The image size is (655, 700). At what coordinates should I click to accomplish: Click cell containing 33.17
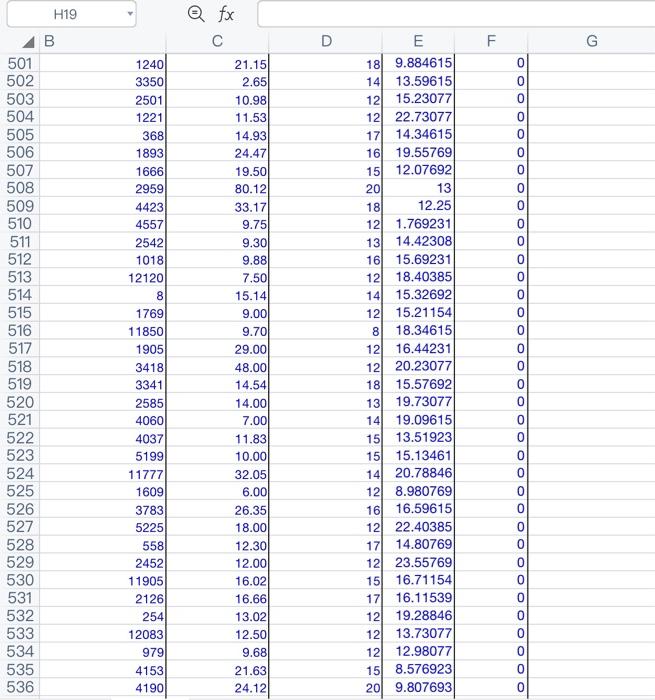click(217, 206)
